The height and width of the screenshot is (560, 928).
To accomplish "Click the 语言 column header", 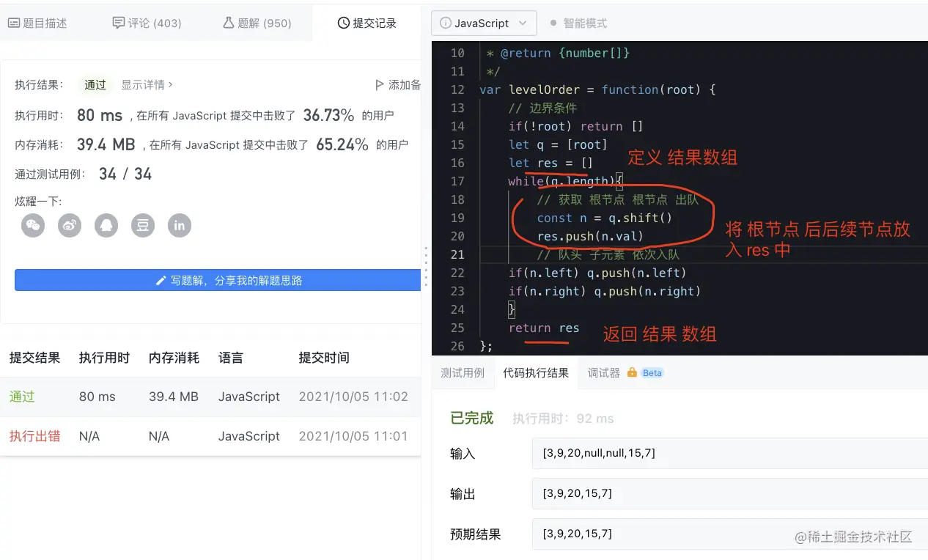I will (231, 358).
